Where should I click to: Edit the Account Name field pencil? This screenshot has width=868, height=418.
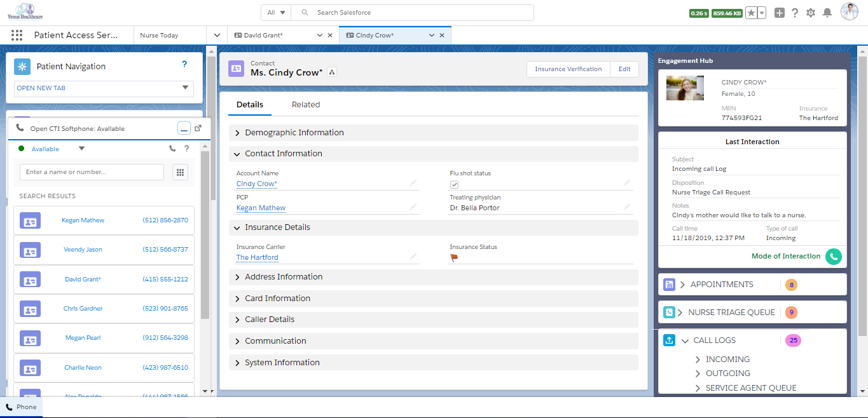[413, 183]
